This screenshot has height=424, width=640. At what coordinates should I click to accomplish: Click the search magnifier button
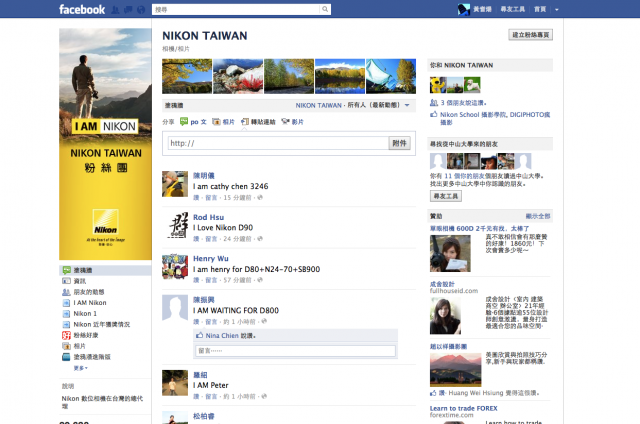pos(325,9)
